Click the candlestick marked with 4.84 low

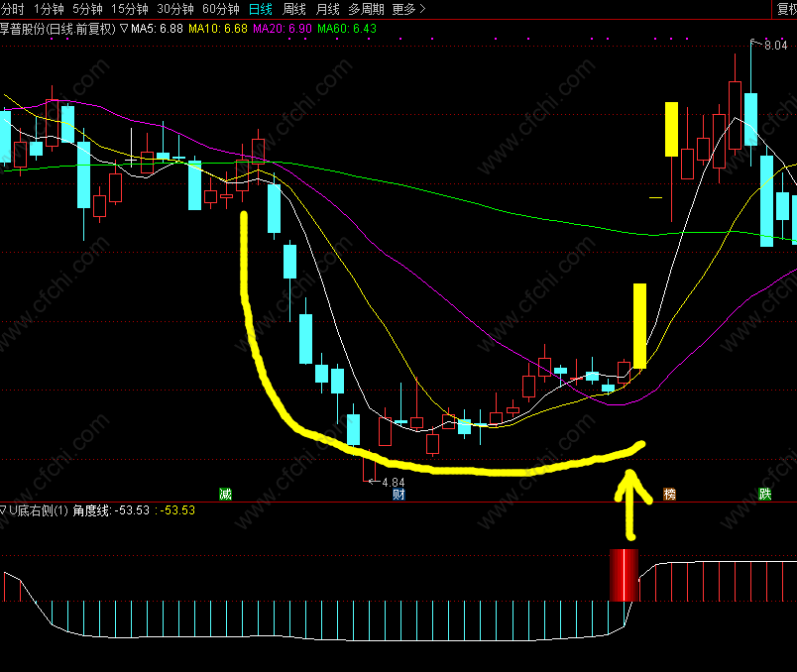(x=369, y=467)
